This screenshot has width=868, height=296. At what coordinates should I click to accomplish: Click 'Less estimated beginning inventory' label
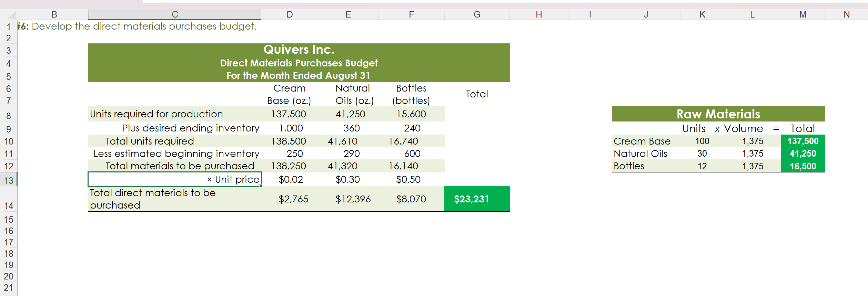point(176,154)
